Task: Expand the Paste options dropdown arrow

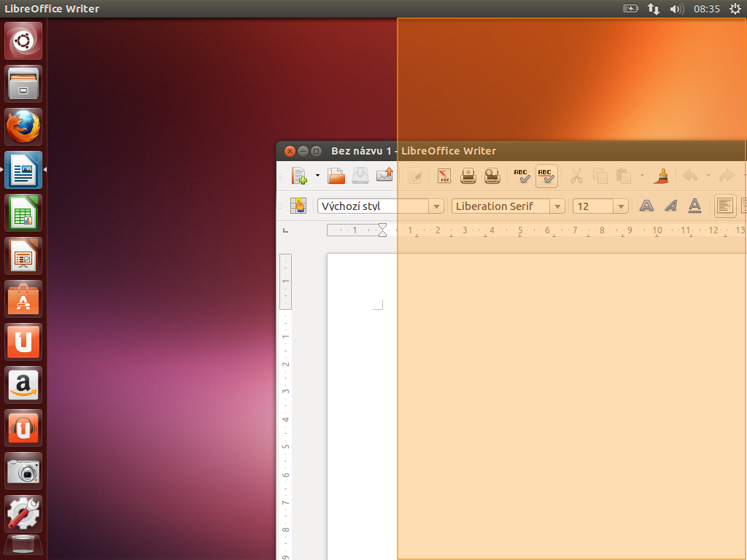Action: pos(642,176)
